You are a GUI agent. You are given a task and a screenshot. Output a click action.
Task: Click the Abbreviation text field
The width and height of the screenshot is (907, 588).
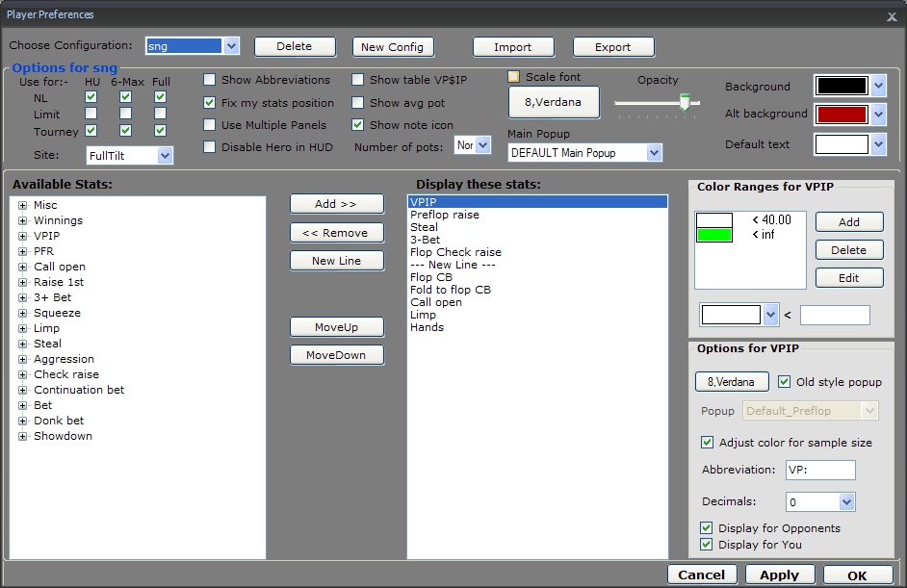(819, 471)
